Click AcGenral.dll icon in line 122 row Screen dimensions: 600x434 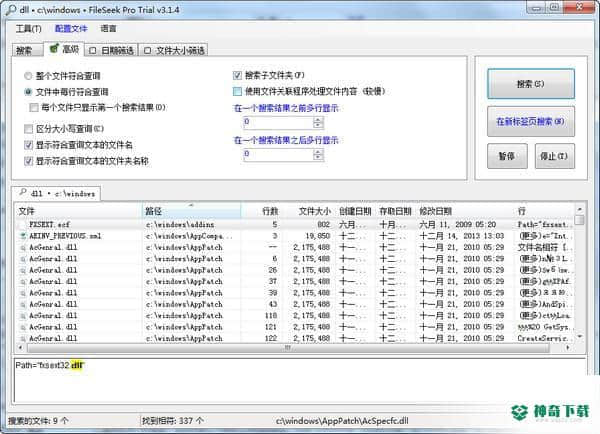coord(23,339)
